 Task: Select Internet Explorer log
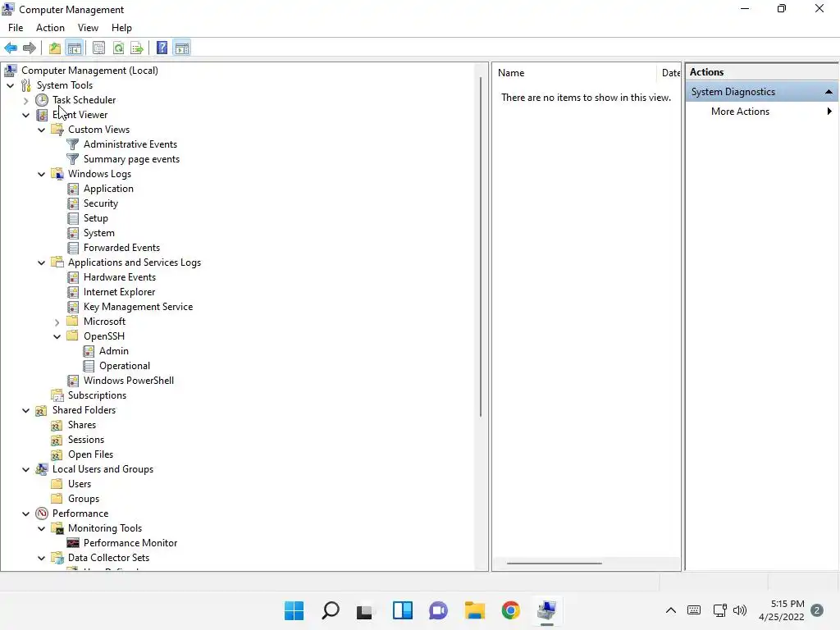tap(120, 292)
